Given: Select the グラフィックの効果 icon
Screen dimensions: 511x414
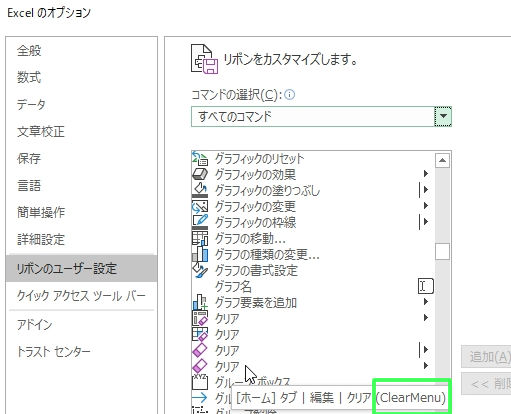Looking at the screenshot, I should point(200,174).
